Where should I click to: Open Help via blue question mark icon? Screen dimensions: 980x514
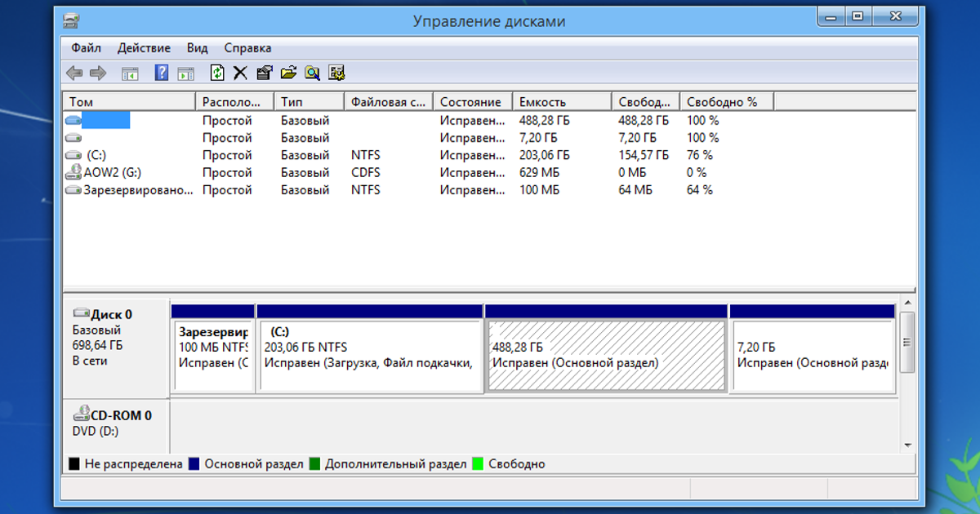coord(162,73)
